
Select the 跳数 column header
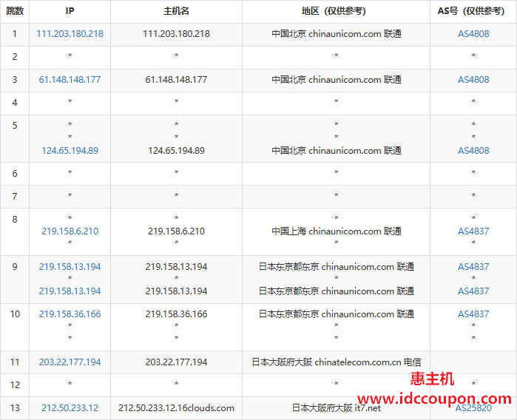tap(15, 11)
